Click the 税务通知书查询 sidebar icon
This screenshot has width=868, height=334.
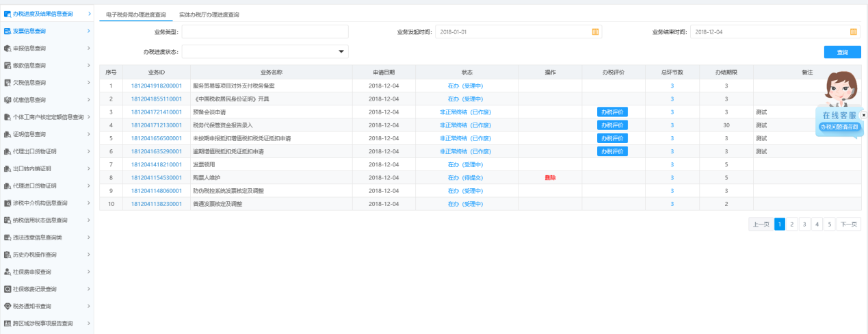click(x=8, y=306)
